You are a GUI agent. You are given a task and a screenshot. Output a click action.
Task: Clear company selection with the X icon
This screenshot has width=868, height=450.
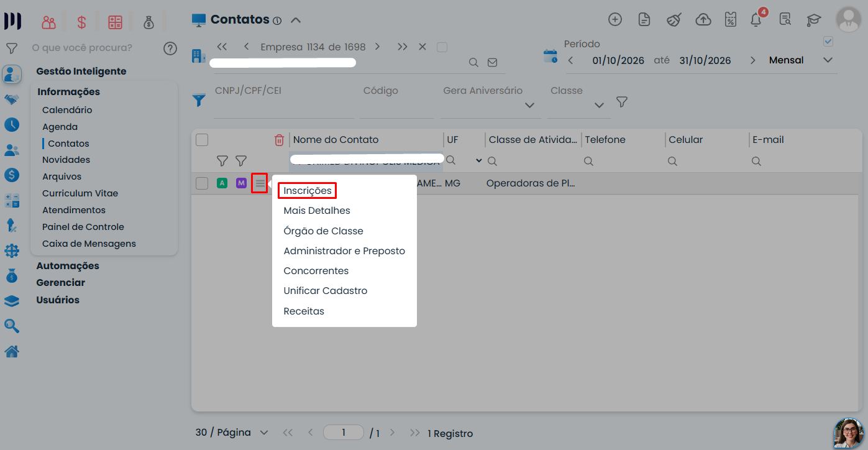point(423,47)
